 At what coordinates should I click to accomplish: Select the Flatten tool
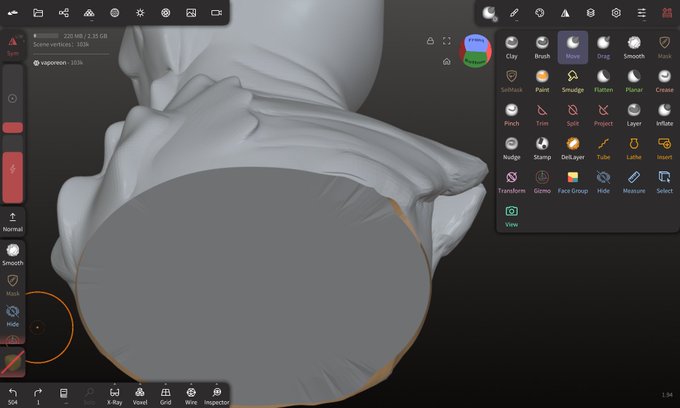coord(603,81)
